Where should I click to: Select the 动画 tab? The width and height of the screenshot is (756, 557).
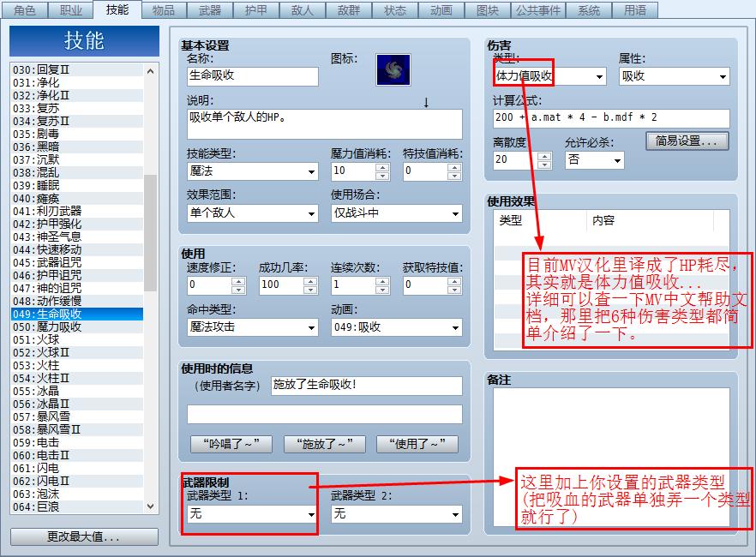pos(441,10)
